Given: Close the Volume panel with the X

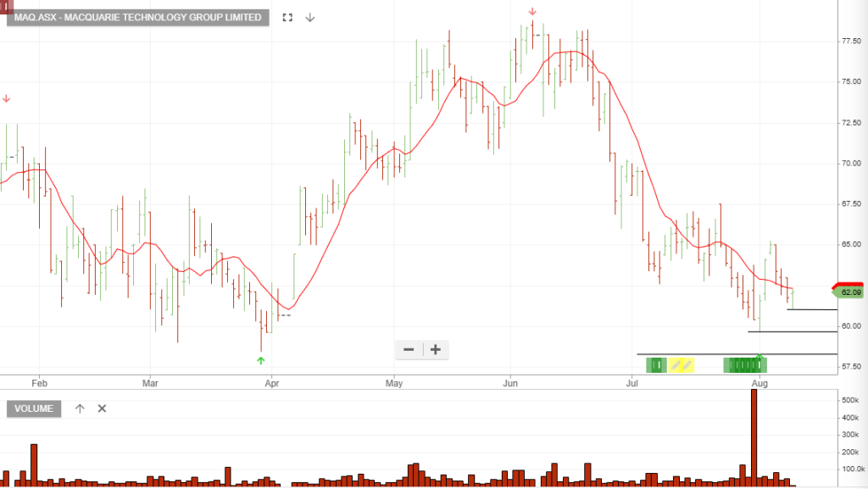Looking at the screenshot, I should coord(102,408).
